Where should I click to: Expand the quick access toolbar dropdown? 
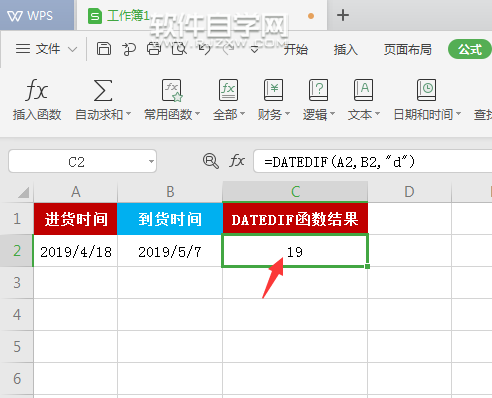(254, 50)
